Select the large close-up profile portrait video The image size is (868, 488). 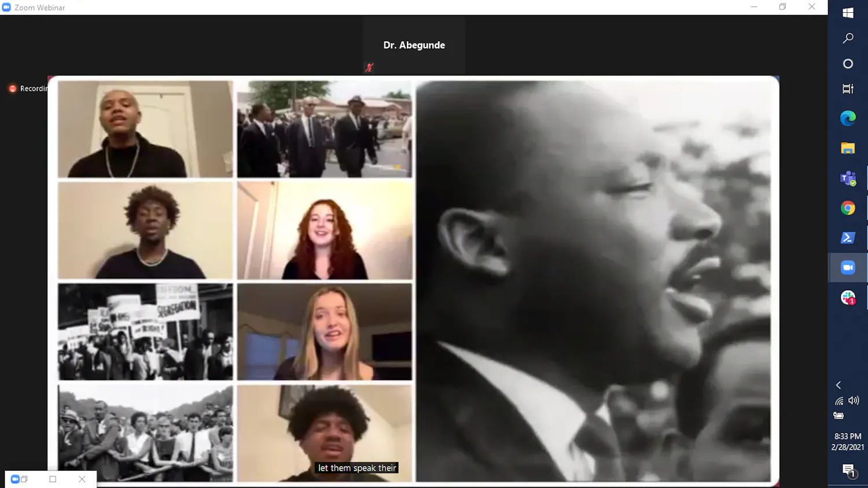[593, 281]
